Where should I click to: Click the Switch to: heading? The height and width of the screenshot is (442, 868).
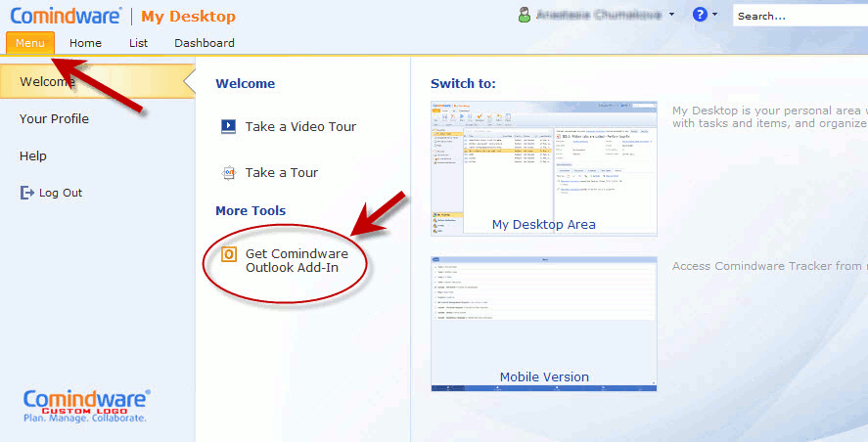click(x=463, y=83)
